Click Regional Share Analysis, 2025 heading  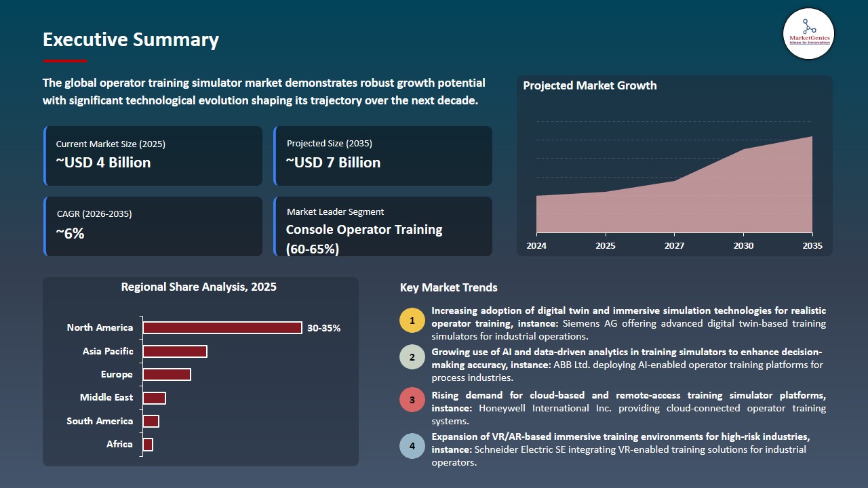(x=199, y=287)
